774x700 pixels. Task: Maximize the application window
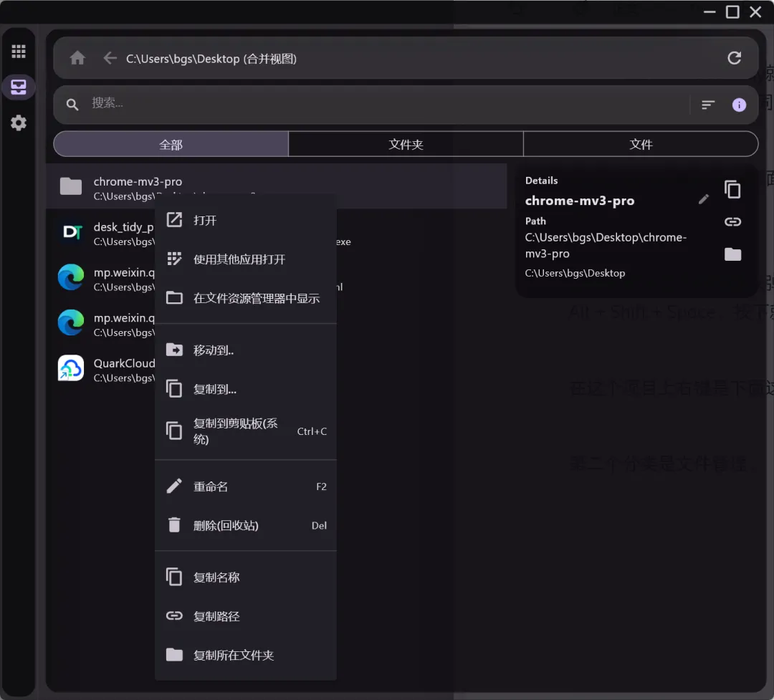coord(732,12)
